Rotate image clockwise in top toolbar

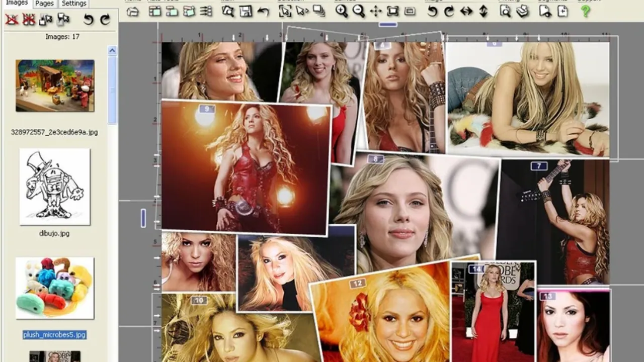click(x=449, y=11)
